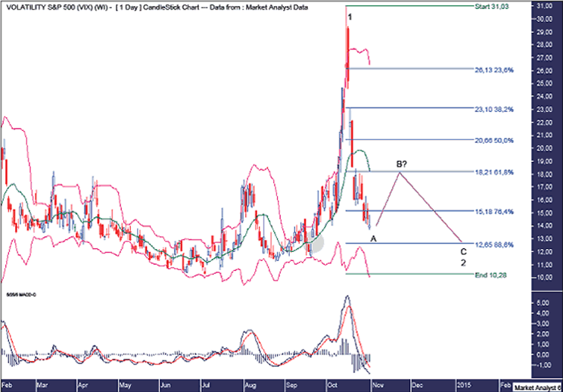Select the '23,10 38,2%' retracement label
Viewport: 563px width, 392px height.
coord(494,110)
